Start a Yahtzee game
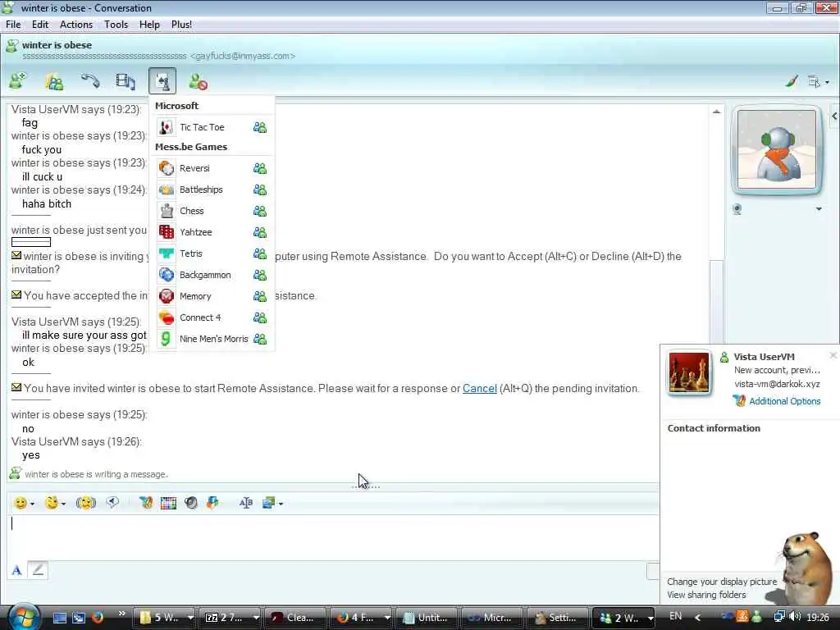The height and width of the screenshot is (630, 840). [195, 232]
